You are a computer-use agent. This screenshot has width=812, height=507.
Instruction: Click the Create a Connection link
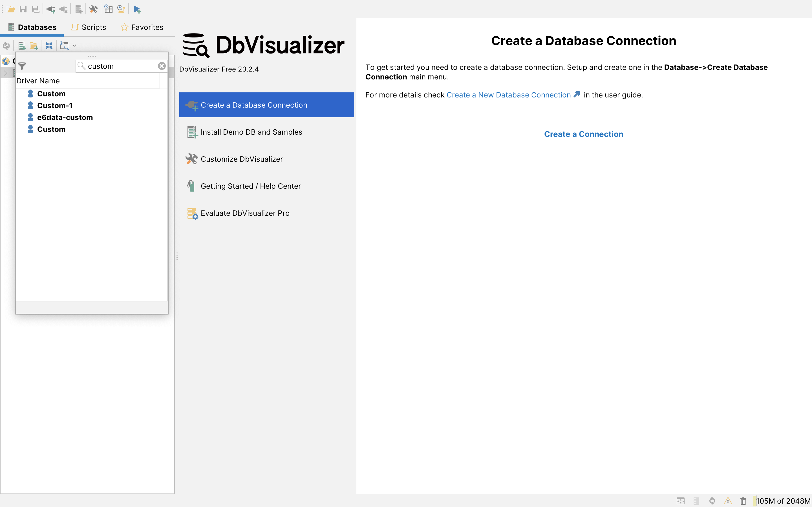584,134
